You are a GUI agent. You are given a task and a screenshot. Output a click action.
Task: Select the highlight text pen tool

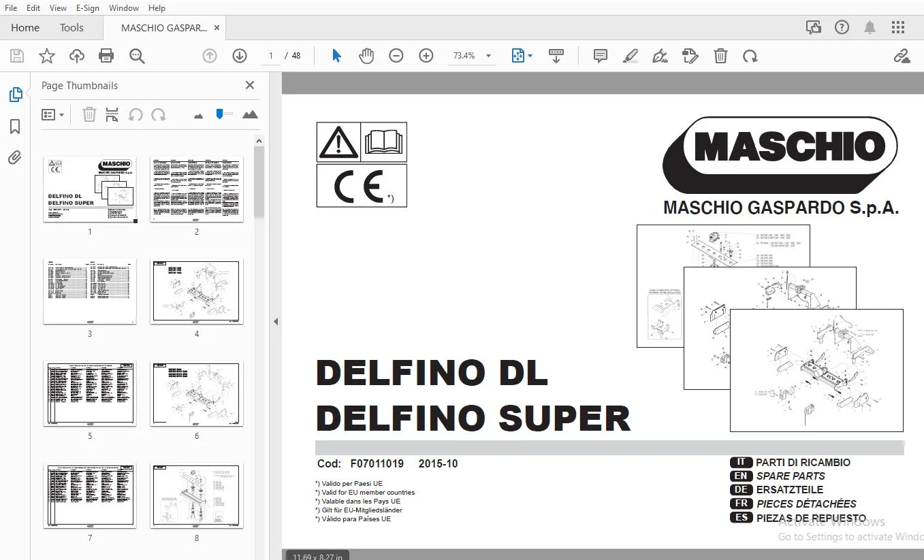[x=630, y=56]
